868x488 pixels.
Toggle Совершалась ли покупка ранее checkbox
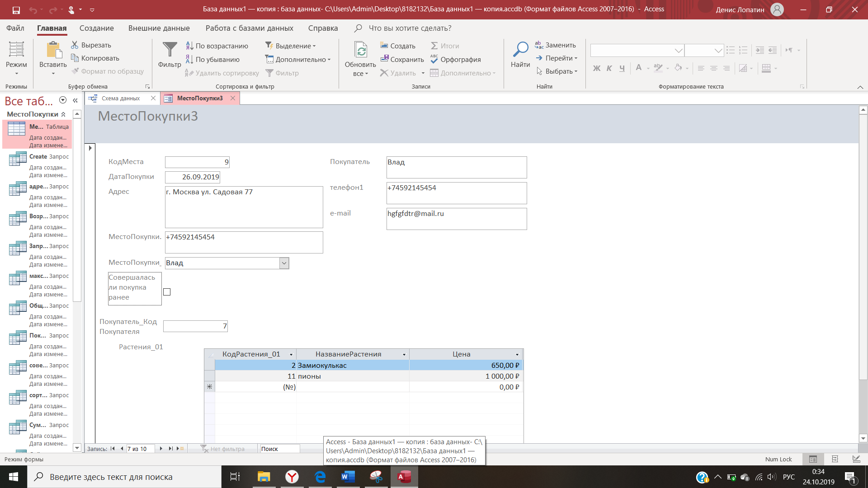167,292
